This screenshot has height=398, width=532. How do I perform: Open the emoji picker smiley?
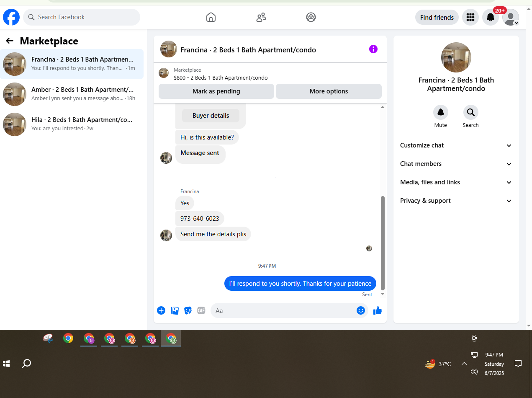(361, 310)
